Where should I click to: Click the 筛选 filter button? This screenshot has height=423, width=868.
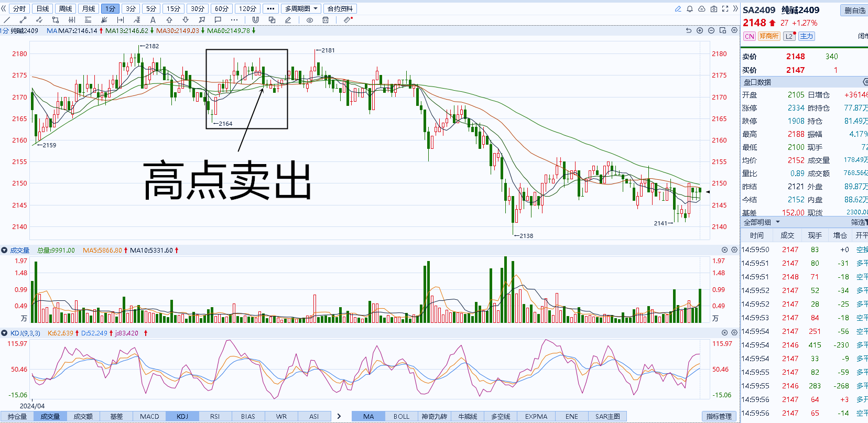tap(859, 222)
